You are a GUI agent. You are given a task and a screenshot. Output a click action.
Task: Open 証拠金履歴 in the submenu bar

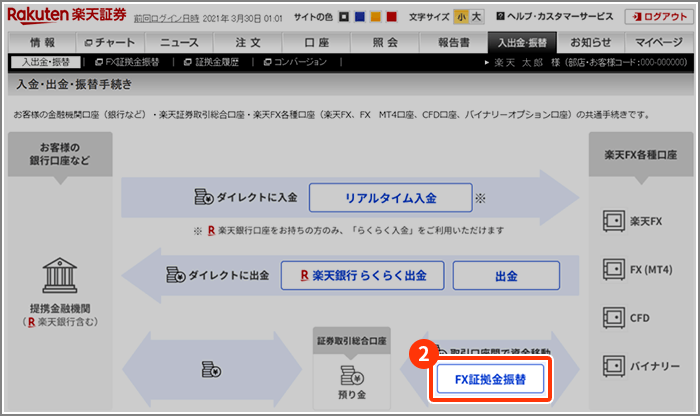point(212,62)
